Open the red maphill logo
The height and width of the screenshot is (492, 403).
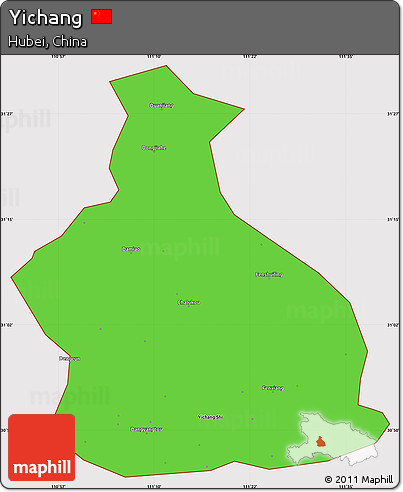click(42, 447)
